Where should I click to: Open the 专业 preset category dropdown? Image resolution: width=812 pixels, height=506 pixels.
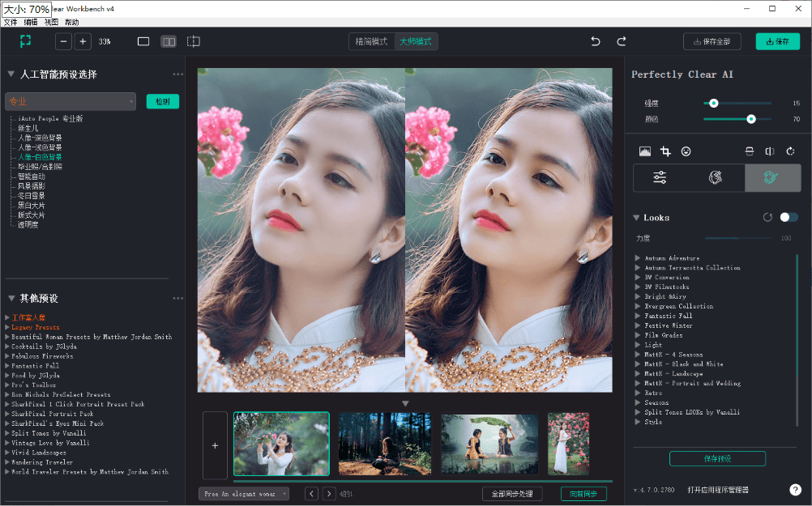tap(70, 101)
